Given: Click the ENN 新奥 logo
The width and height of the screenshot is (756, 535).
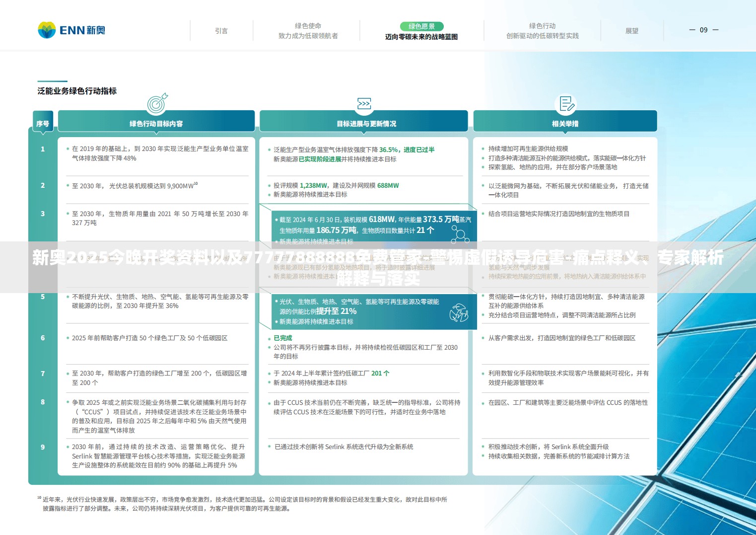Looking at the screenshot, I should [71, 30].
